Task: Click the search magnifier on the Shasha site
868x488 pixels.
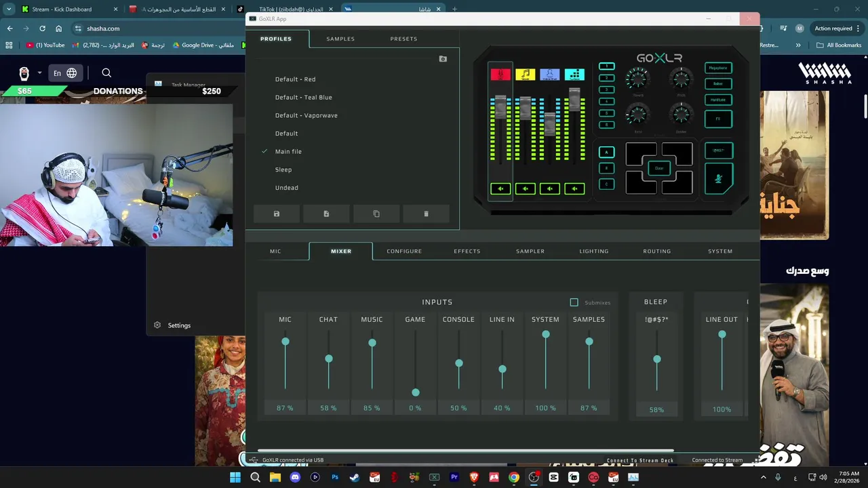Action: pos(106,73)
